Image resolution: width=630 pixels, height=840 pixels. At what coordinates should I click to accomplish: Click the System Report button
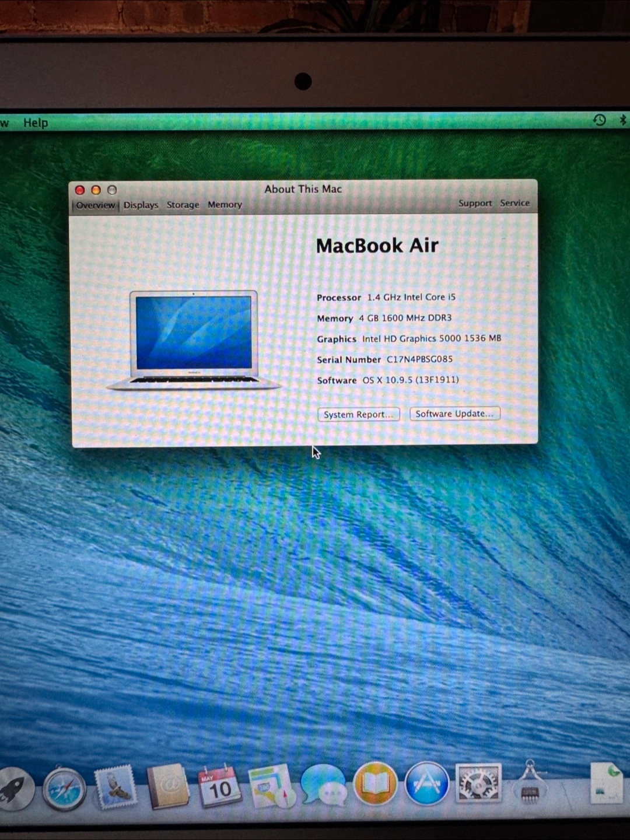pos(358,414)
